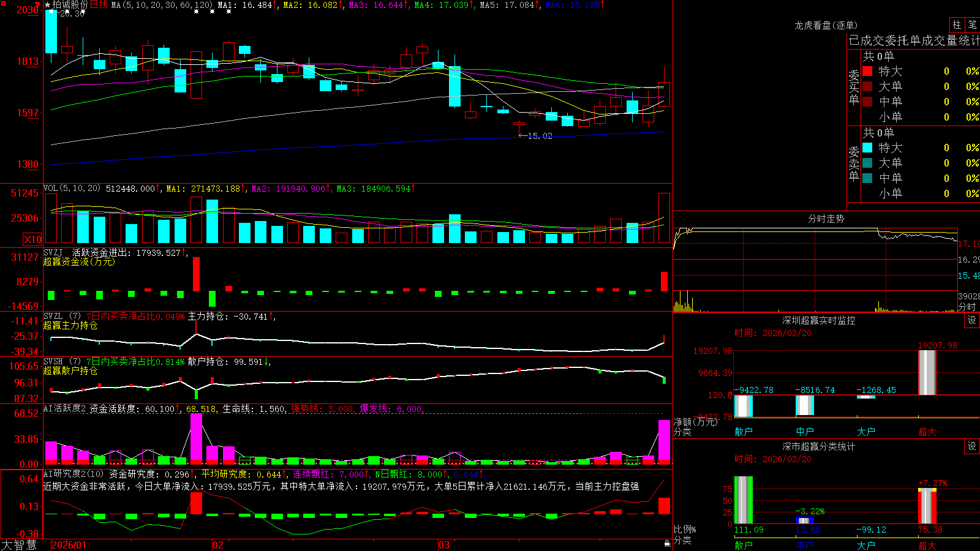Viewport: 980px width, 551px height.
Task: Click the 中户 label in 深圳超赢实时监控
Action: [805, 431]
